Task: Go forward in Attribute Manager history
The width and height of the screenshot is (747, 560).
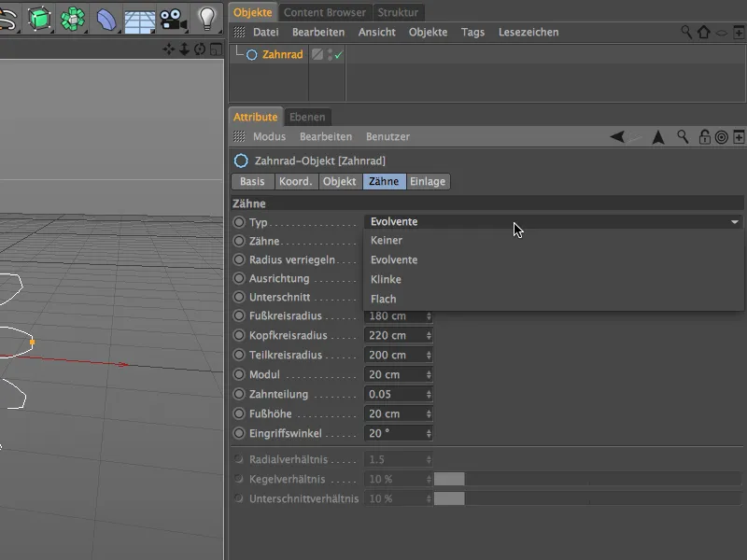Action: tap(634, 137)
